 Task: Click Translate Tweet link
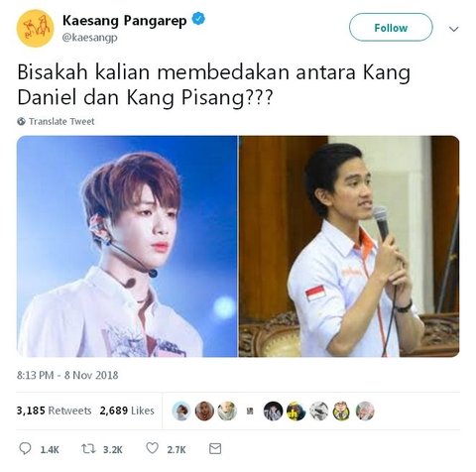pyautogui.click(x=61, y=121)
